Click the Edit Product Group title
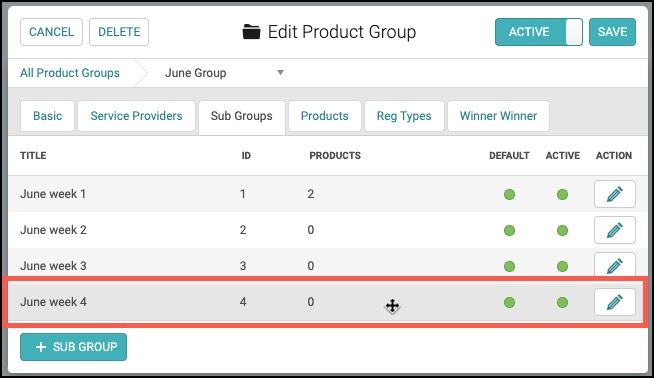 [342, 32]
